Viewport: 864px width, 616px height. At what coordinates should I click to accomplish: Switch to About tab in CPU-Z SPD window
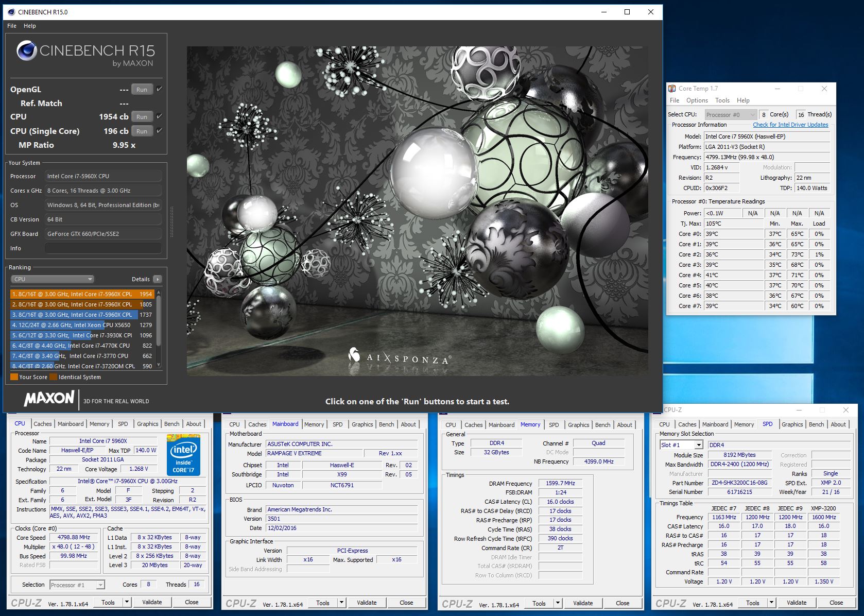coord(838,424)
